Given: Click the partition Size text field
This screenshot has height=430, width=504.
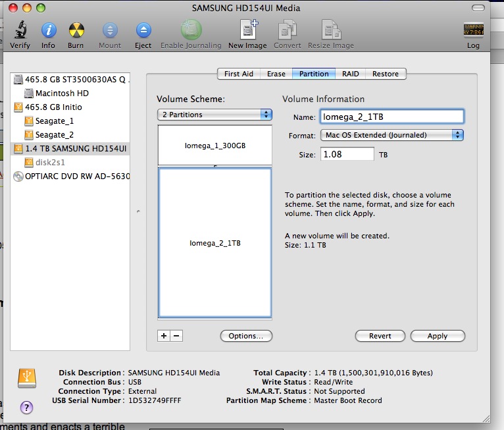Looking at the screenshot, I should tap(347, 154).
